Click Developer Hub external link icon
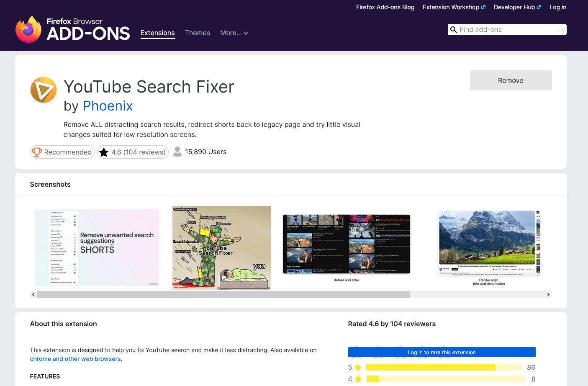The width and height of the screenshot is (588, 386). 539,7
